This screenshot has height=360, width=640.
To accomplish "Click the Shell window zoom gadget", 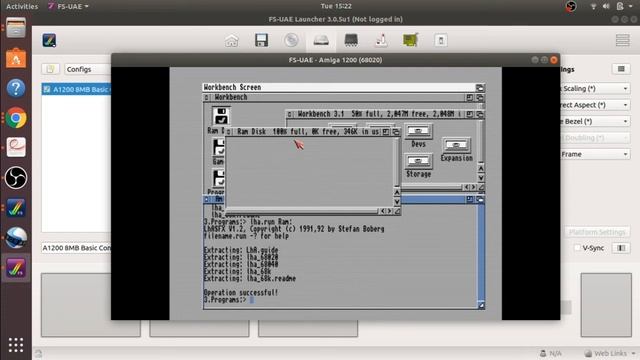I will coord(470,199).
